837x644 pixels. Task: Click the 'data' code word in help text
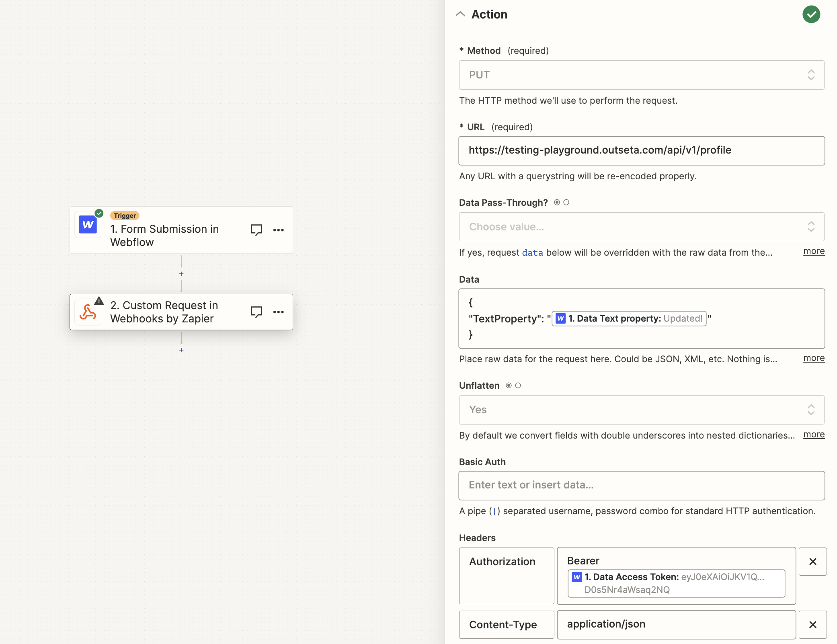click(x=532, y=252)
